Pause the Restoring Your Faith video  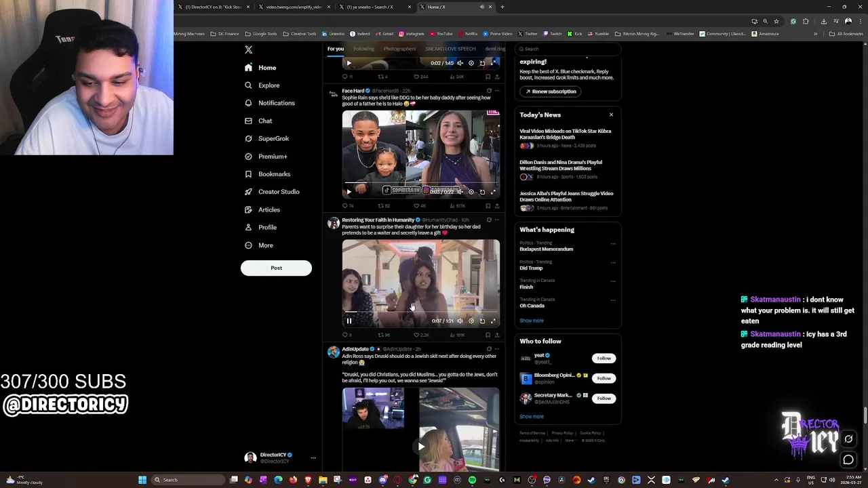click(x=349, y=321)
